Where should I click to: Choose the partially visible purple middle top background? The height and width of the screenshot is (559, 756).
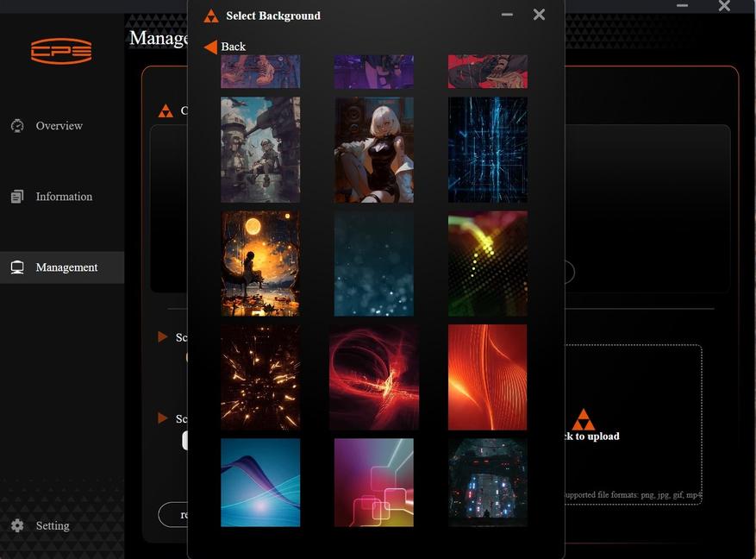[x=374, y=72]
